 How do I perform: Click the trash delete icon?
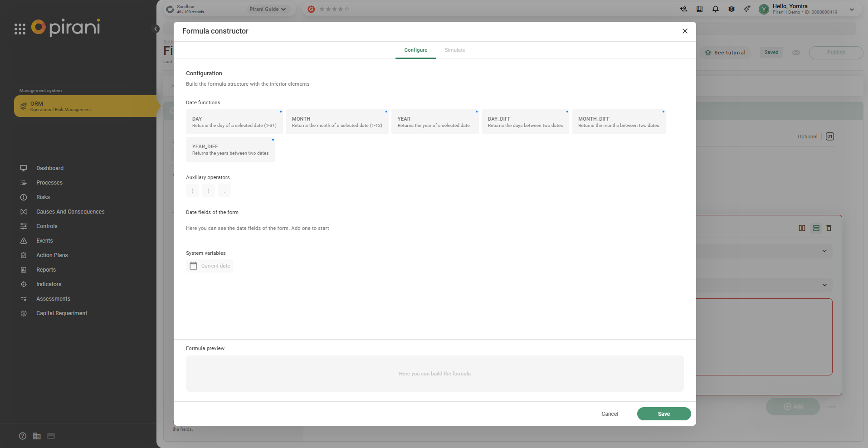click(x=829, y=229)
